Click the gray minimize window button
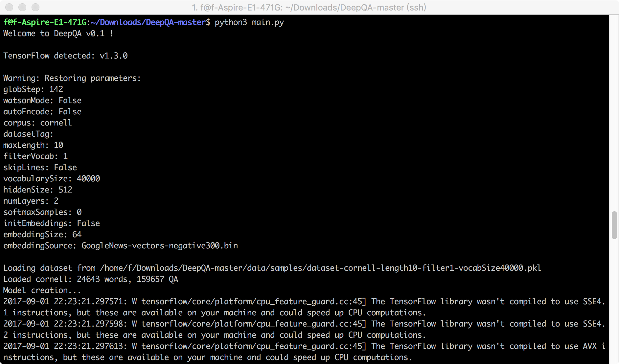The image size is (619, 364). click(22, 7)
